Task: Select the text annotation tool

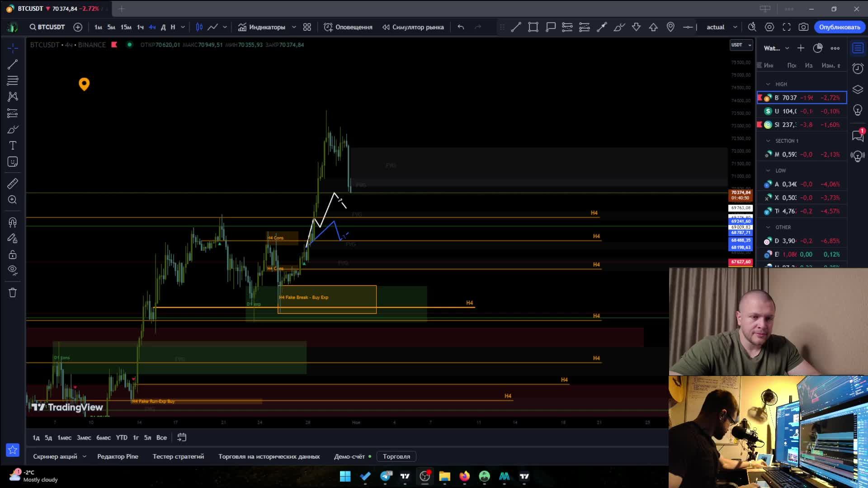Action: pyautogui.click(x=13, y=145)
